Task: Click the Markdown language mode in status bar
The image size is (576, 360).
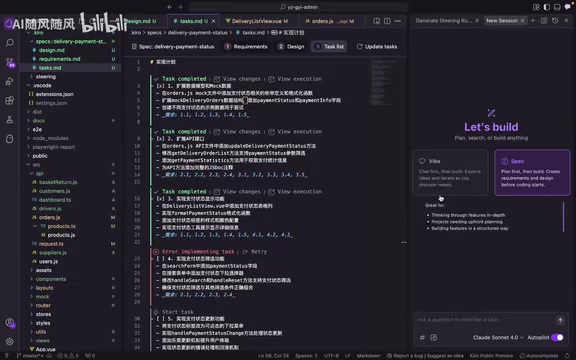Action: (x=368, y=355)
